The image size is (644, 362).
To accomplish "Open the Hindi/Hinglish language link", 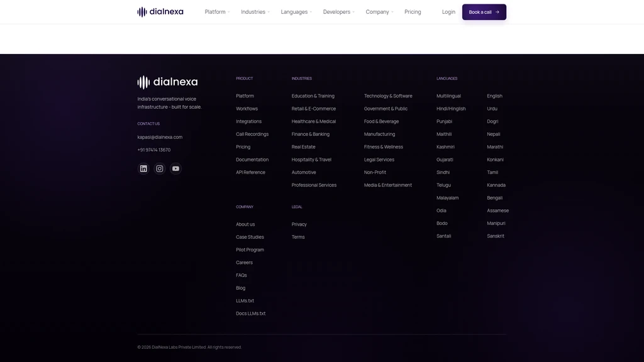I will point(451,109).
